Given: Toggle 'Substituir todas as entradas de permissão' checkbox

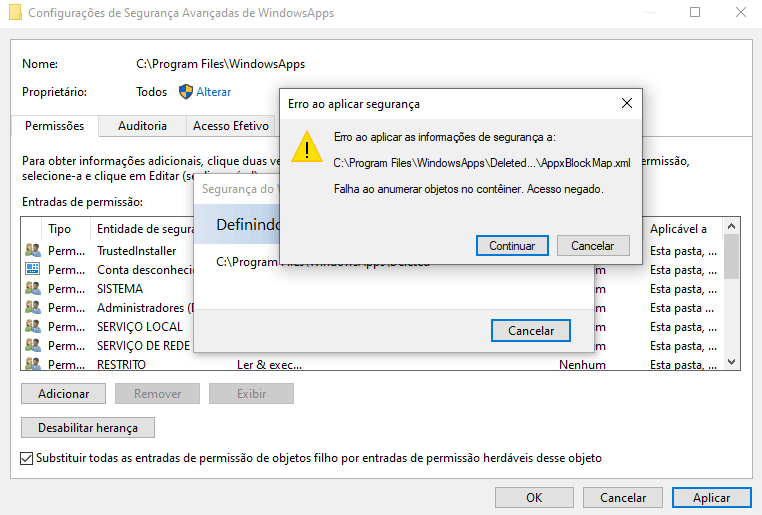Looking at the screenshot, I should (x=27, y=458).
